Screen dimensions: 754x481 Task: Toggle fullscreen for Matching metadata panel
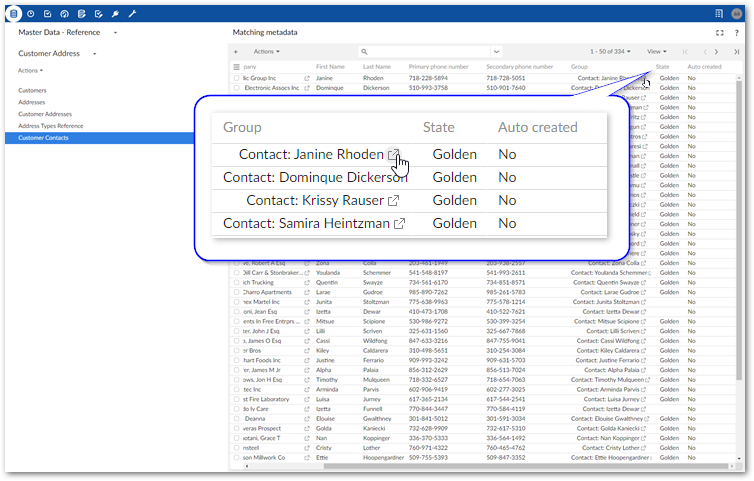[x=720, y=33]
